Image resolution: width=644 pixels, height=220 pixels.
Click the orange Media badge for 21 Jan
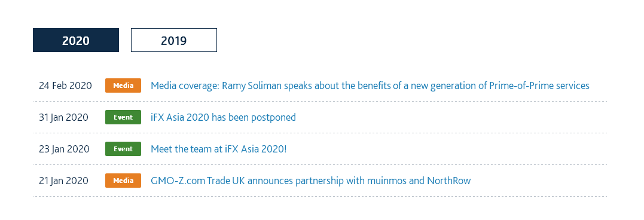[123, 180]
